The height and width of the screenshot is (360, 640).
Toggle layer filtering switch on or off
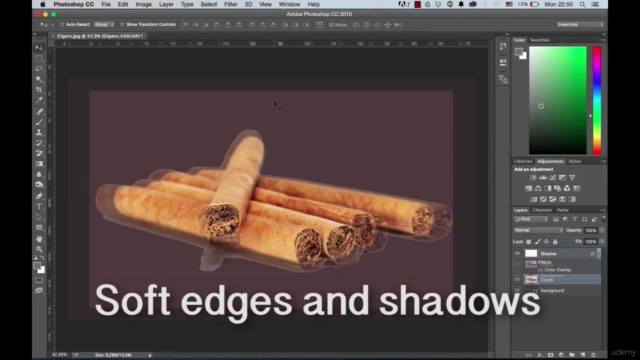pos(604,219)
